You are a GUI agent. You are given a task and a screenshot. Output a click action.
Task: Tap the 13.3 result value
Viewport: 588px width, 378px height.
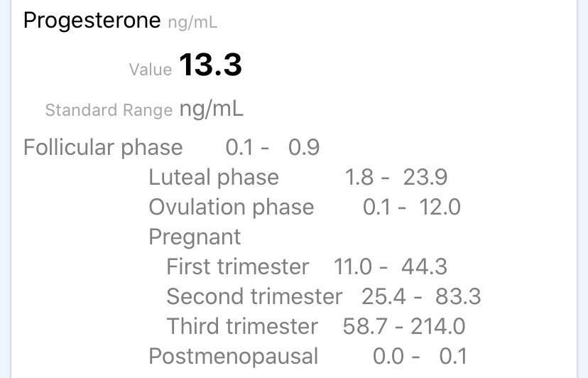point(210,65)
